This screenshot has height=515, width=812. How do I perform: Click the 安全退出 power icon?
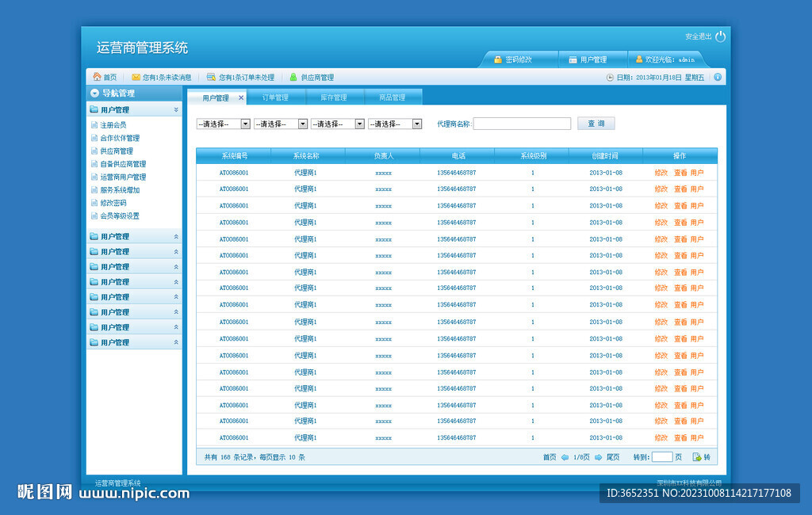pos(720,36)
